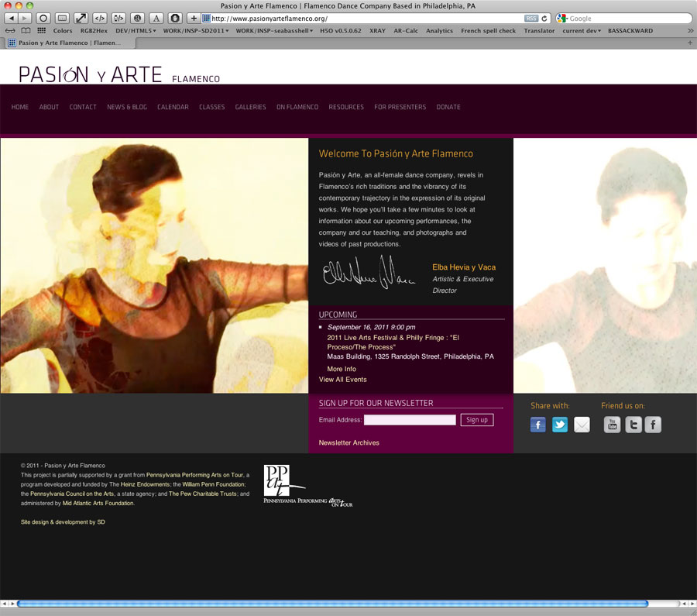Viewport: 697px width, 616px height.
Task: Go back with the browser back arrow
Action: click(x=12, y=18)
